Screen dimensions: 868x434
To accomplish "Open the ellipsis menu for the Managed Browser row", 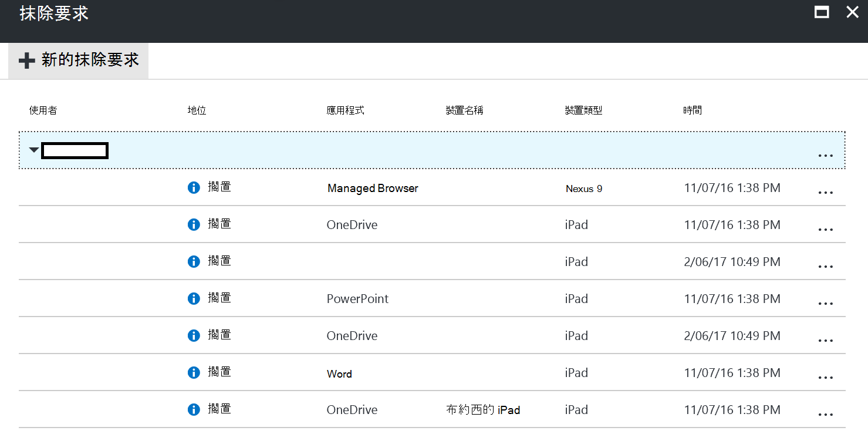I will [x=825, y=193].
